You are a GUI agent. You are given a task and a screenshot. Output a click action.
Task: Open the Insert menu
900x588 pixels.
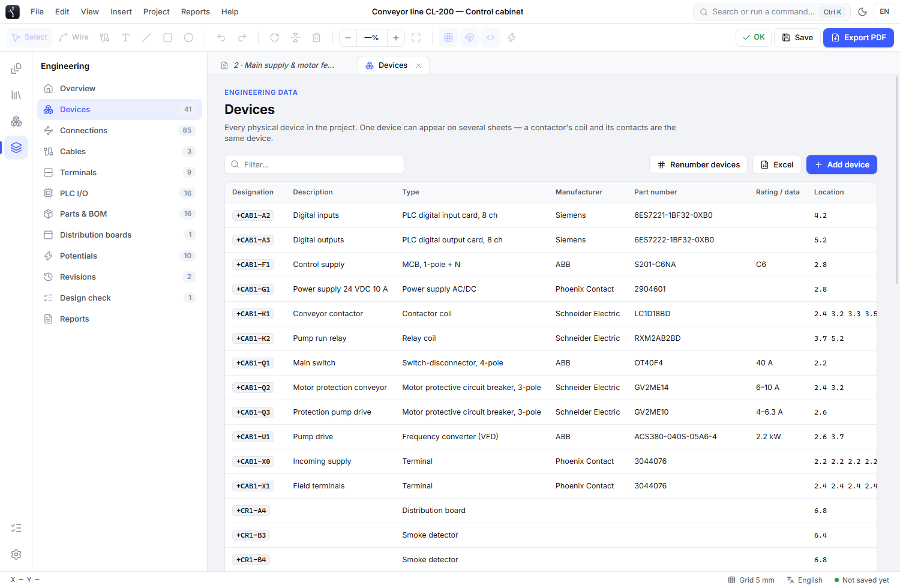click(121, 11)
